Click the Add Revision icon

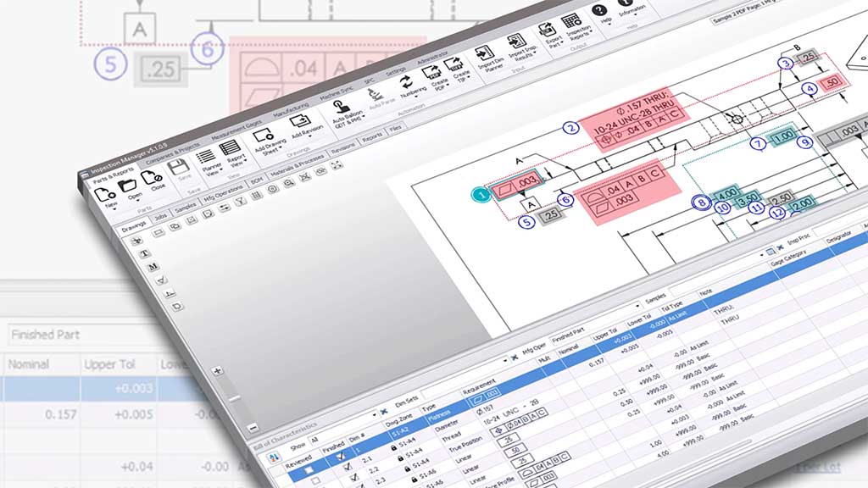tap(300, 120)
